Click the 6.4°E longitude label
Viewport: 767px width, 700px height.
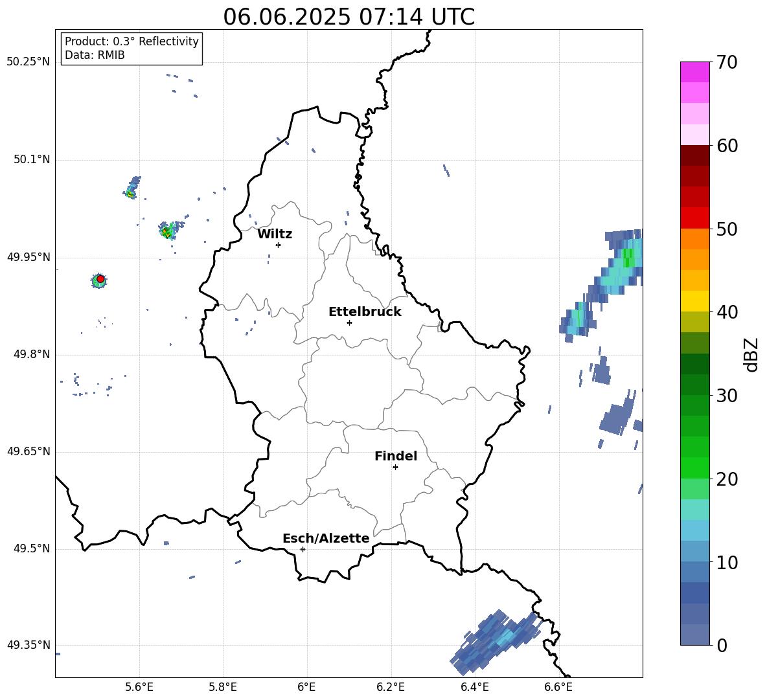475,687
